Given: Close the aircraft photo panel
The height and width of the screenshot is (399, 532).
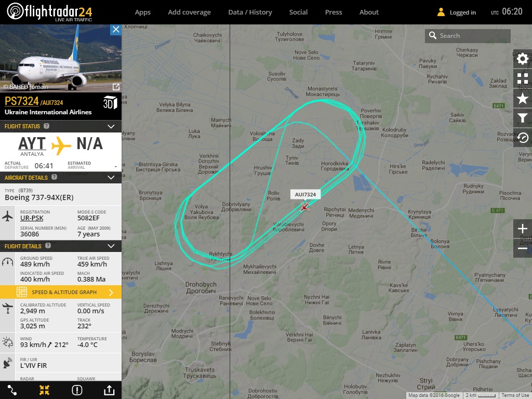Looking at the screenshot, I should coord(116,30).
